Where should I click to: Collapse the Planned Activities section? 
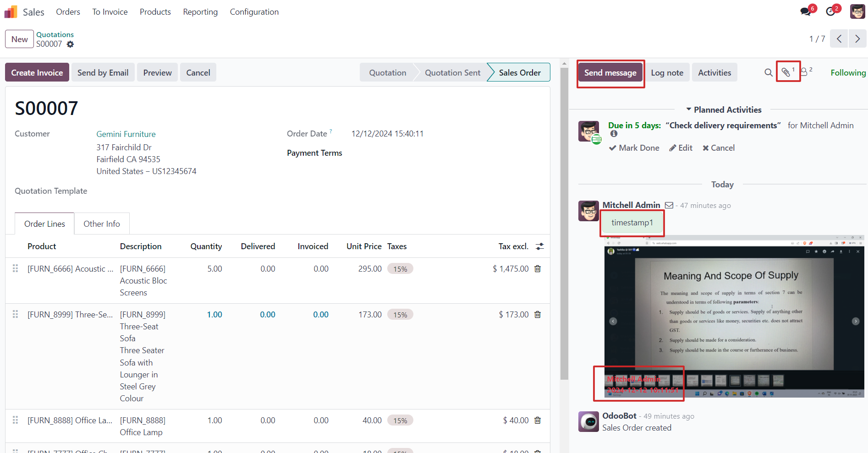click(724, 110)
